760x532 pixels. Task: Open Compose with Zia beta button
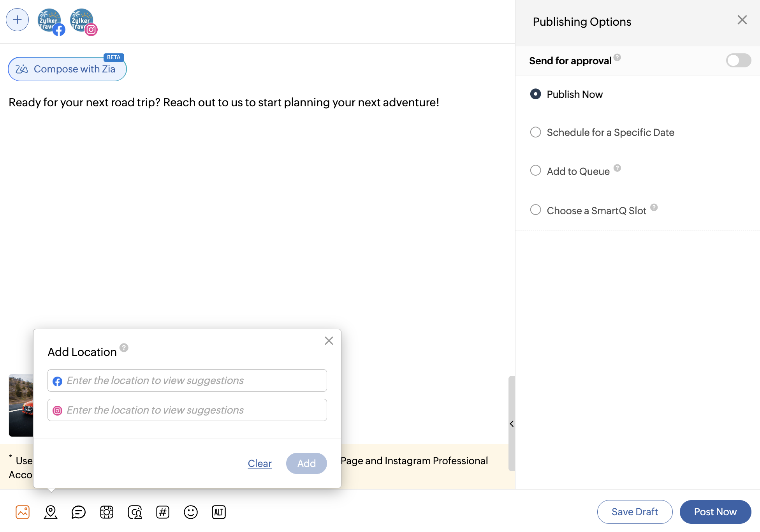(67, 69)
